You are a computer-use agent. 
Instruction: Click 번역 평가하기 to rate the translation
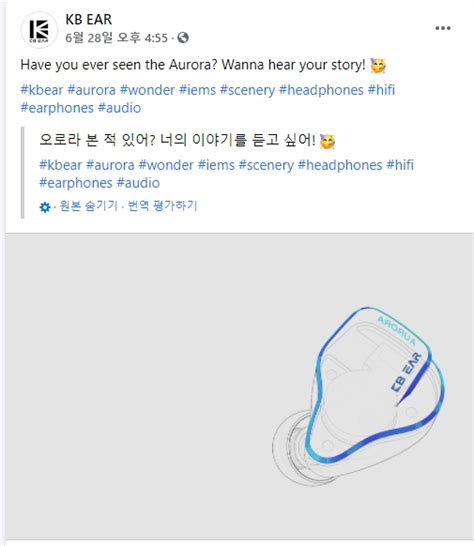click(x=163, y=206)
